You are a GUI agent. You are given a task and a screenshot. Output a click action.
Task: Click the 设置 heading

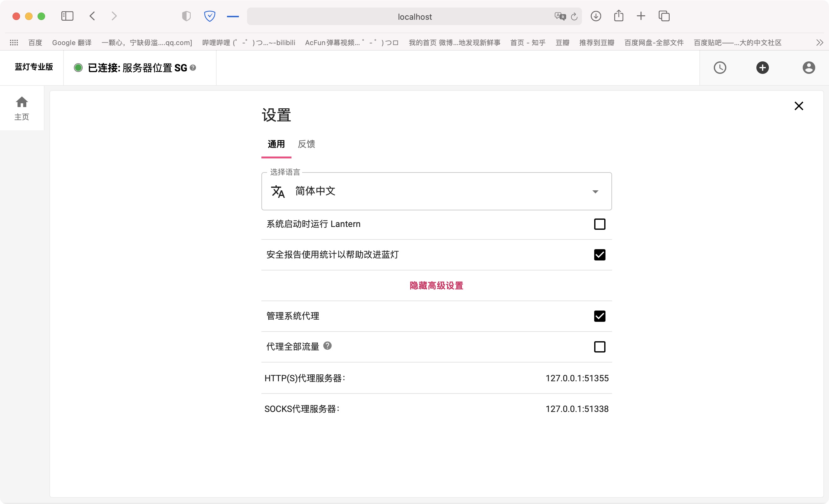(x=276, y=115)
